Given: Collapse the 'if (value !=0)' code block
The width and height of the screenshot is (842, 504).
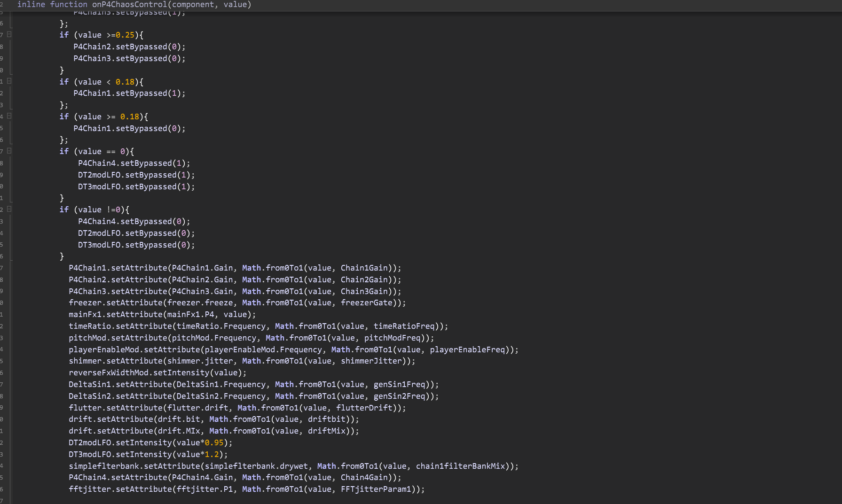Looking at the screenshot, I should (9, 209).
